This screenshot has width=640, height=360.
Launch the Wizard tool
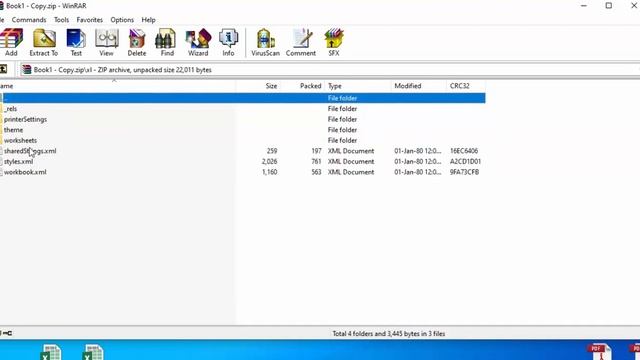(x=198, y=42)
